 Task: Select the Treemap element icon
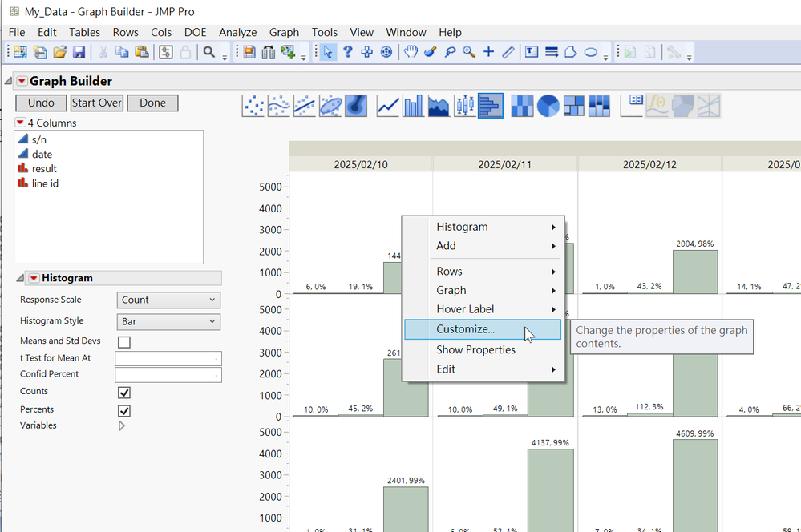pos(573,107)
